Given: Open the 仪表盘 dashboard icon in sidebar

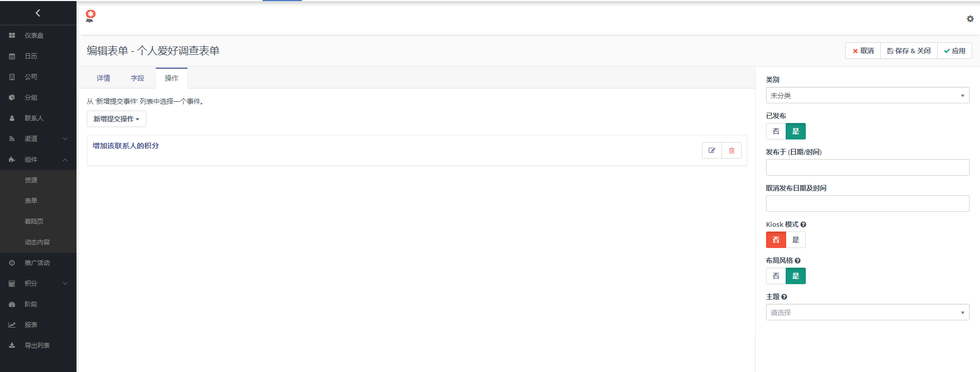Looking at the screenshot, I should (12, 36).
